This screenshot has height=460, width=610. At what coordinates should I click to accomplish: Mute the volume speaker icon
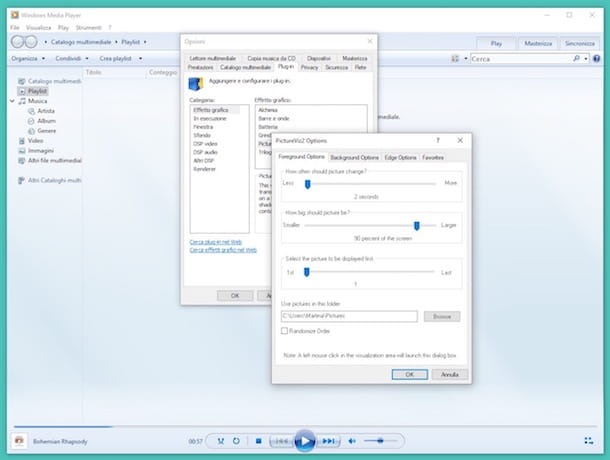[x=352, y=441]
